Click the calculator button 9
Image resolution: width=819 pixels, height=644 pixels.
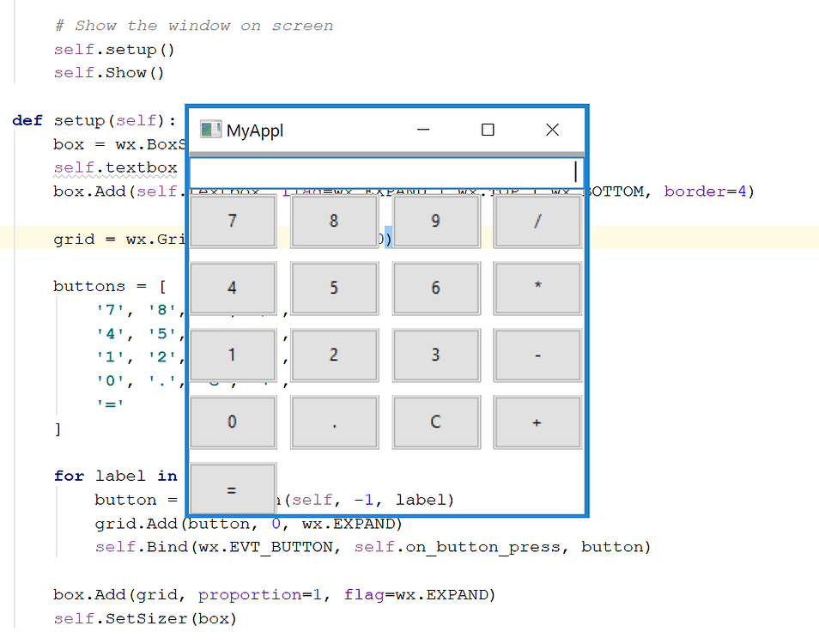click(x=436, y=221)
